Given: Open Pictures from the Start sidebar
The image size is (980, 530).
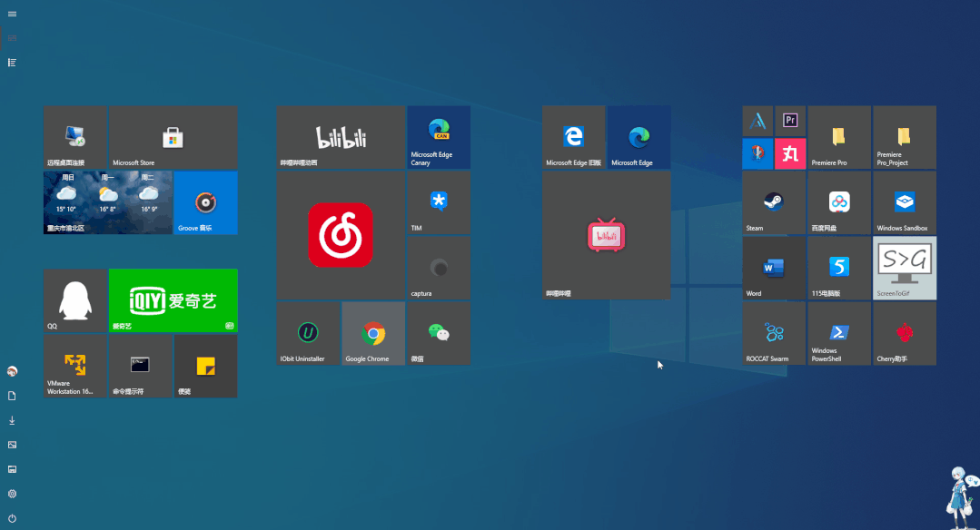Looking at the screenshot, I should point(12,445).
